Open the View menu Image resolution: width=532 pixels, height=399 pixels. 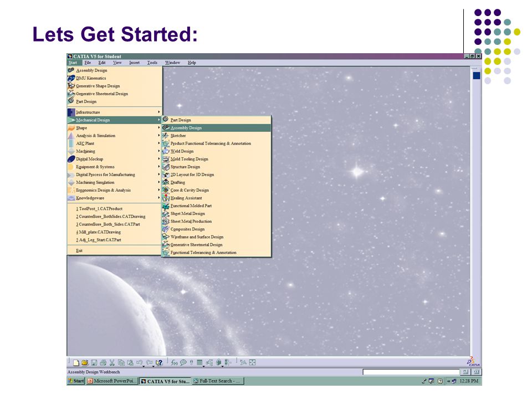pyautogui.click(x=117, y=63)
